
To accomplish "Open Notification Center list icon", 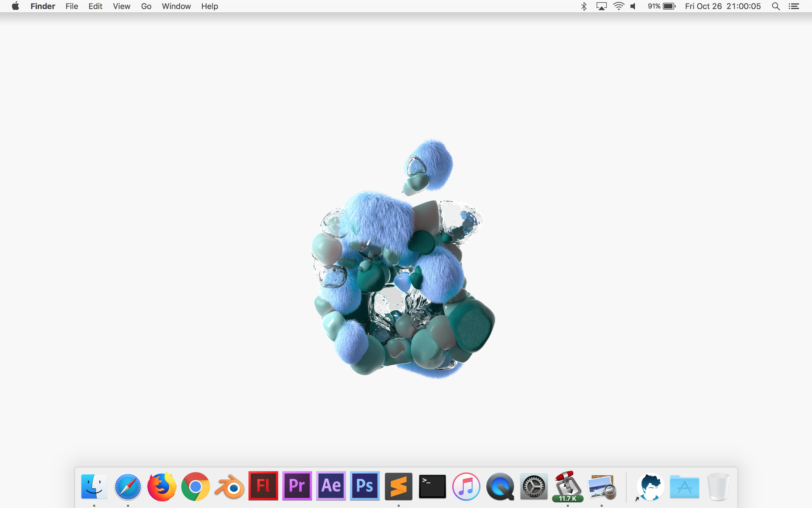I will (794, 6).
